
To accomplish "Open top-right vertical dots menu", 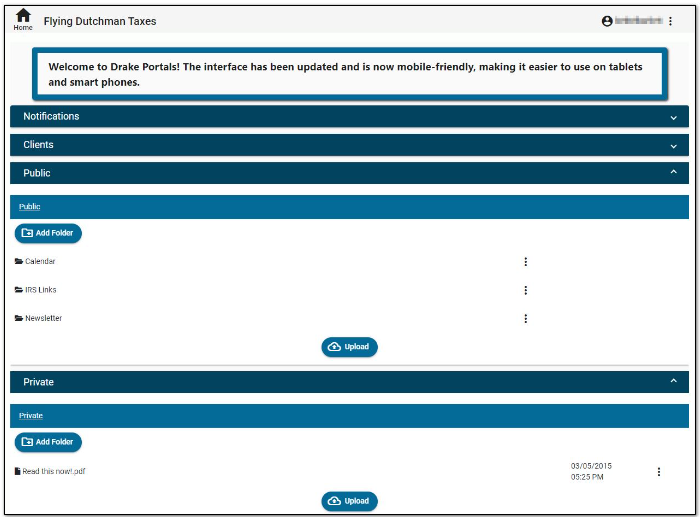I will coord(671,21).
